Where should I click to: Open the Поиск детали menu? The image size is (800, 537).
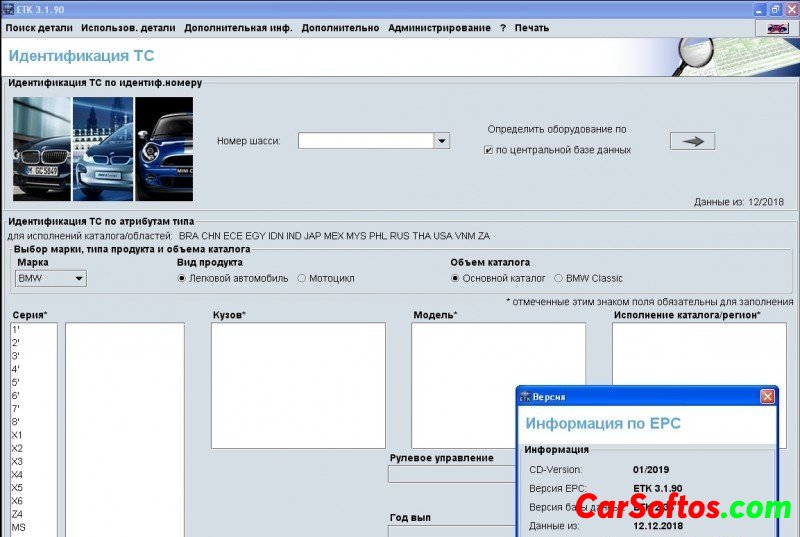[x=39, y=28]
